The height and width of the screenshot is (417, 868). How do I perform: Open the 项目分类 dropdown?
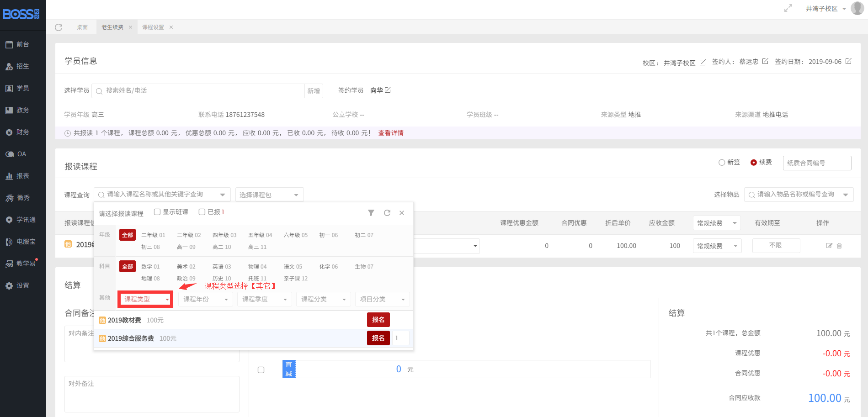383,299
